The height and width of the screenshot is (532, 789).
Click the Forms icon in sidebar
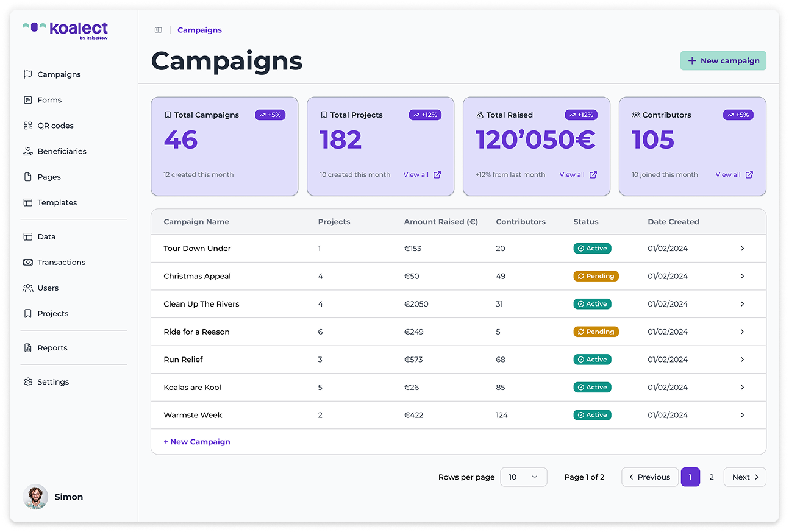point(27,100)
